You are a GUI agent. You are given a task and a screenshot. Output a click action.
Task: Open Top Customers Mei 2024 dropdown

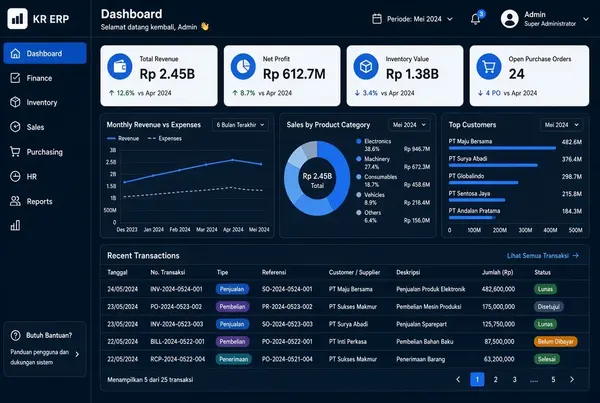(561, 125)
